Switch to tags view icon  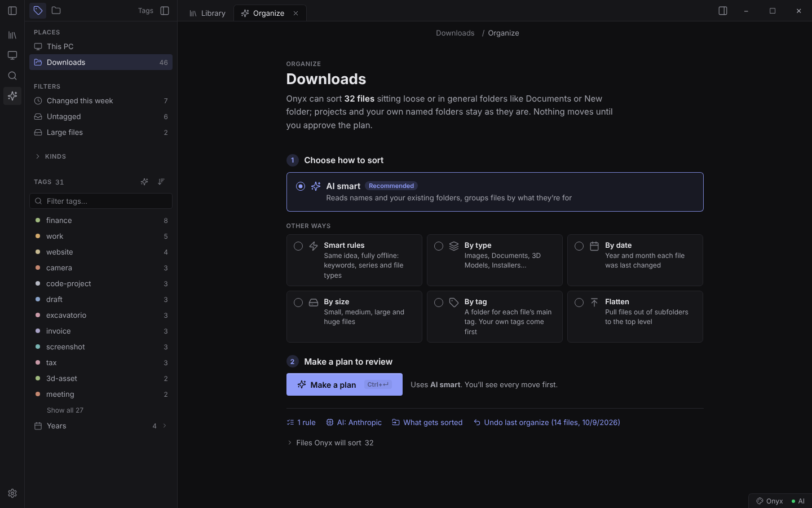[38, 10]
